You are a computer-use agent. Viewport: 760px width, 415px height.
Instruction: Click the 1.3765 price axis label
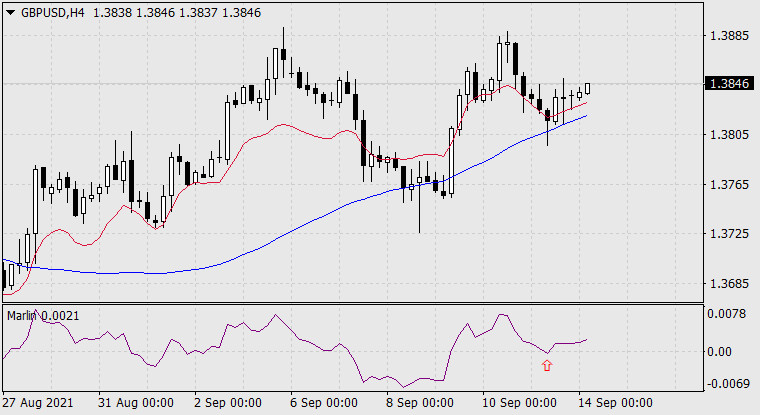click(727, 185)
